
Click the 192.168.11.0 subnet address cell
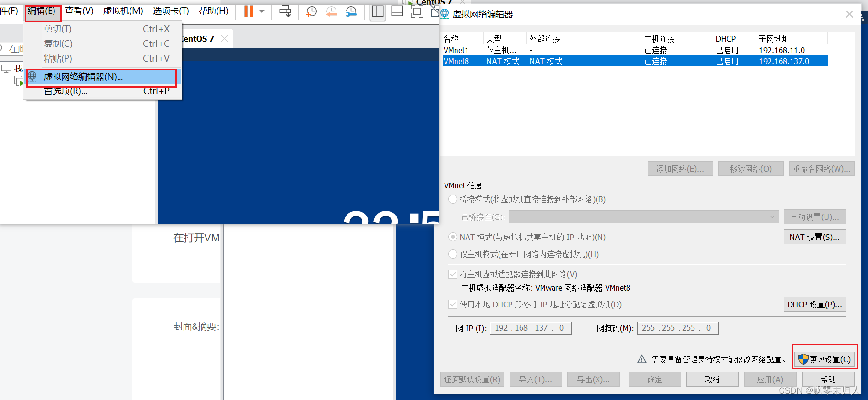click(x=782, y=50)
